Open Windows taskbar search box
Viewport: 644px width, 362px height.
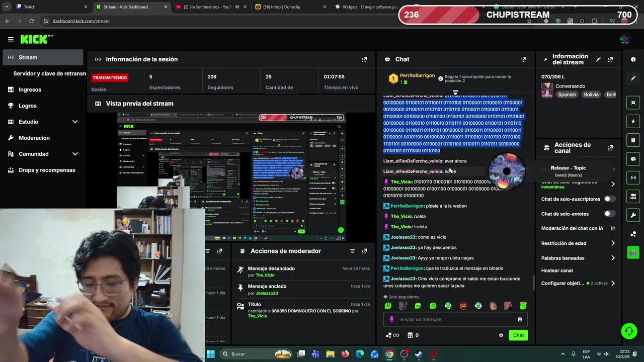(256, 354)
